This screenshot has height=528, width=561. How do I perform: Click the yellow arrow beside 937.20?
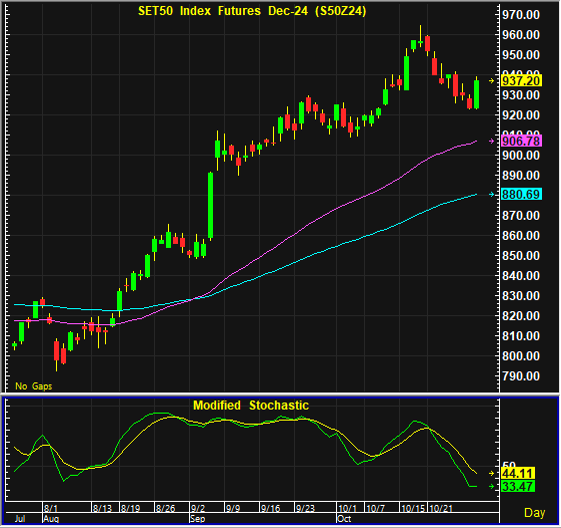coord(492,81)
